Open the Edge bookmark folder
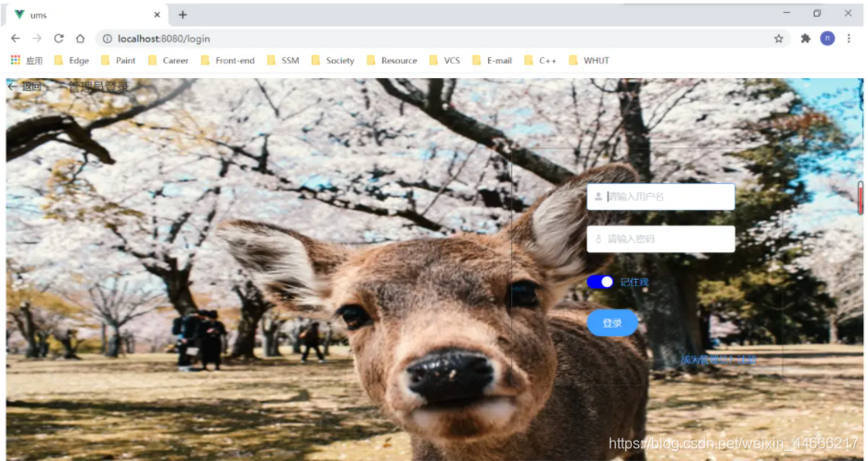868x461 pixels. (x=72, y=61)
